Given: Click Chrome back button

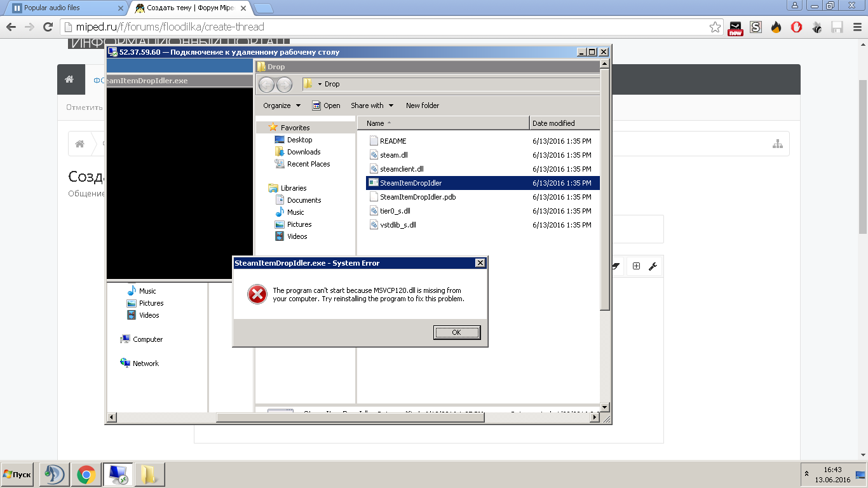Looking at the screenshot, I should [11, 27].
